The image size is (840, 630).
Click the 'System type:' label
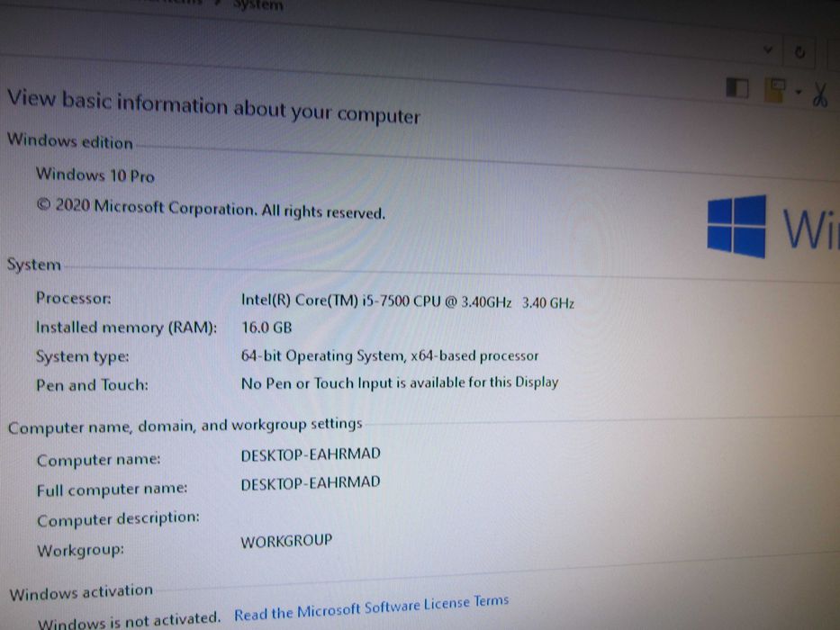point(82,356)
